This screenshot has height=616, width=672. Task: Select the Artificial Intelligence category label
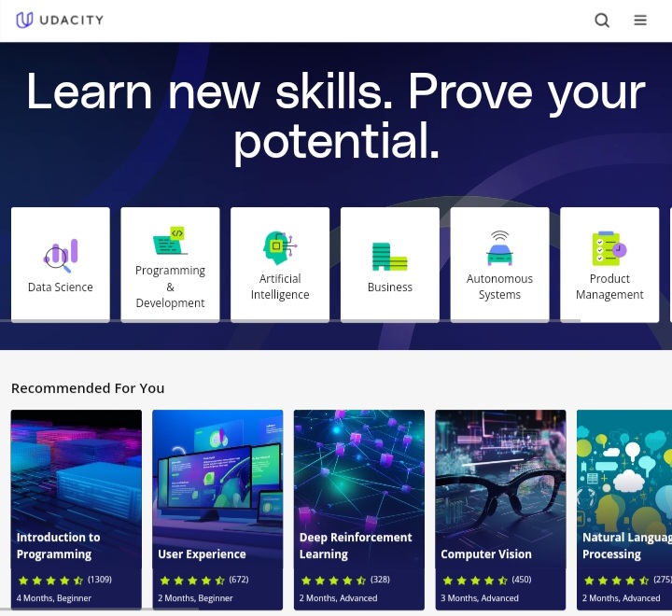pos(280,287)
